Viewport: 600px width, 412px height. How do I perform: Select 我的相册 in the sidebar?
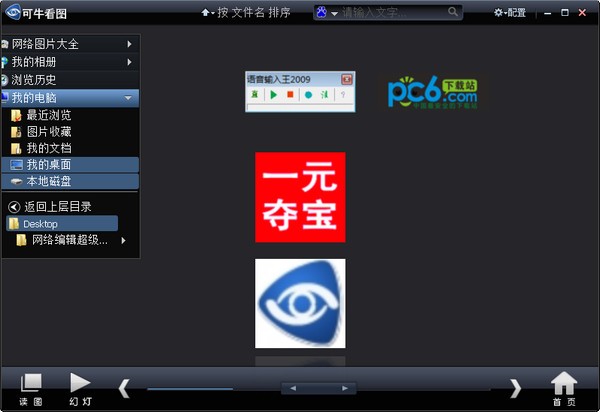pyautogui.click(x=70, y=62)
